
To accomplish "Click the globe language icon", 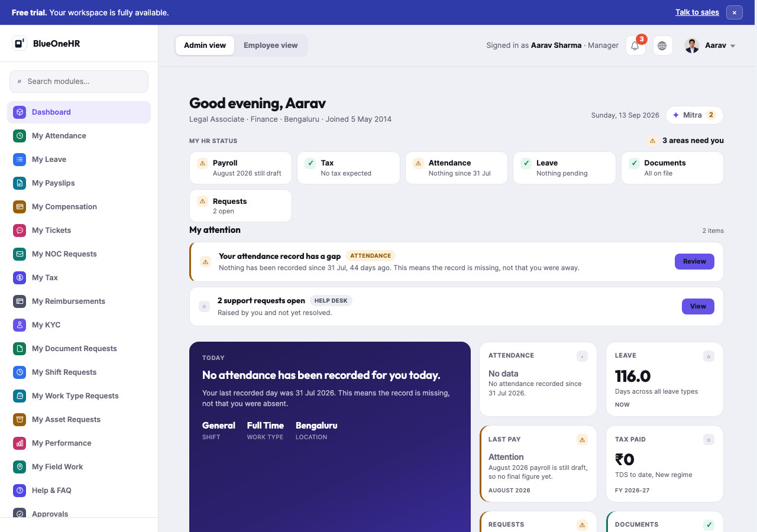I will point(662,46).
